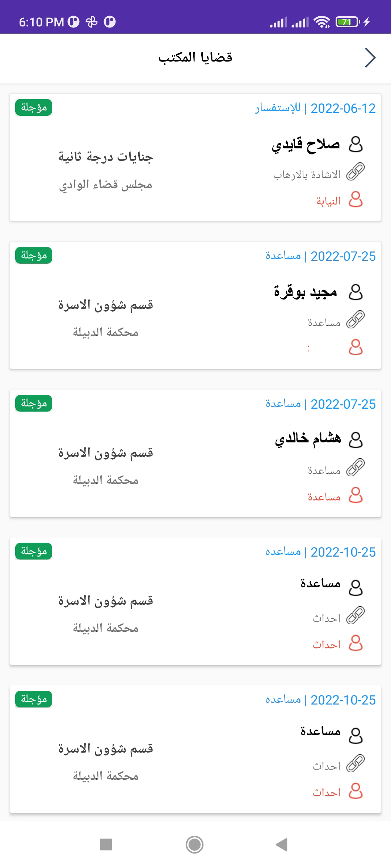Viewport: 391px width, 868px height.
Task: Tap the link icon in هشام خالدي's case card
Action: click(356, 468)
